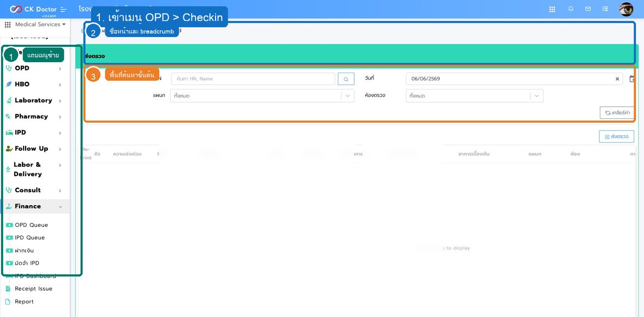Viewport: 644px width, 317px height.
Task: Click the ส่งตรวจ send exam button
Action: pos(617,137)
